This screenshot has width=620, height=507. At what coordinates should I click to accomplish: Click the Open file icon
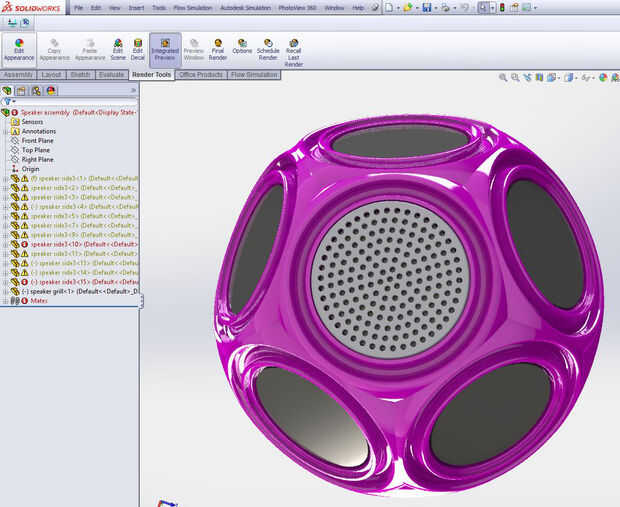[x=408, y=8]
